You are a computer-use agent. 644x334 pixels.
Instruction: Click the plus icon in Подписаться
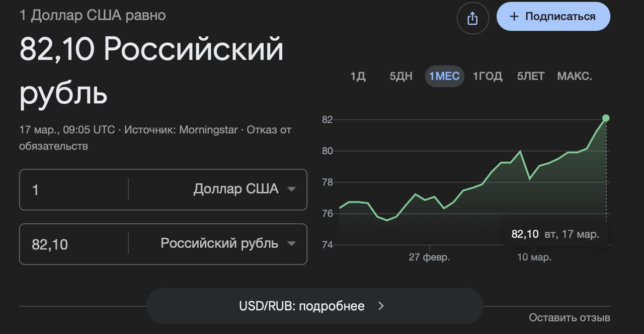pyautogui.click(x=514, y=17)
